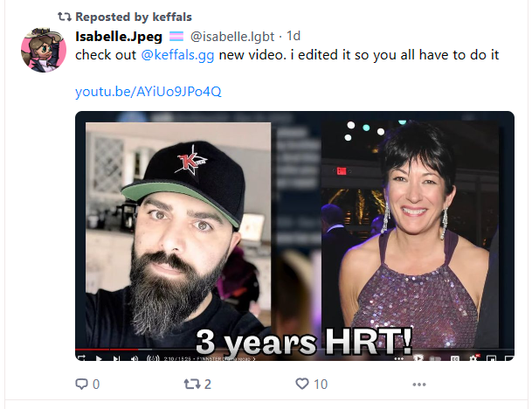Open the post's three-dot more menu

[419, 385]
